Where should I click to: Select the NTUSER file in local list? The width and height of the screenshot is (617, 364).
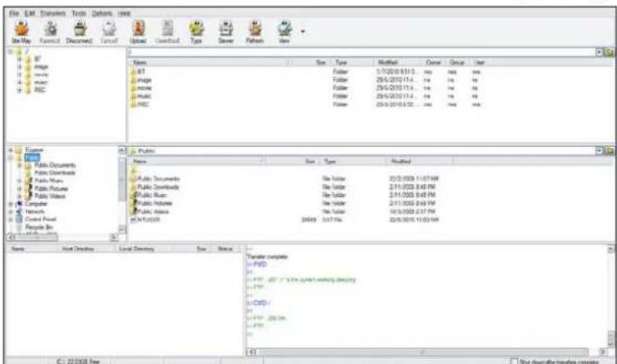coord(145,220)
